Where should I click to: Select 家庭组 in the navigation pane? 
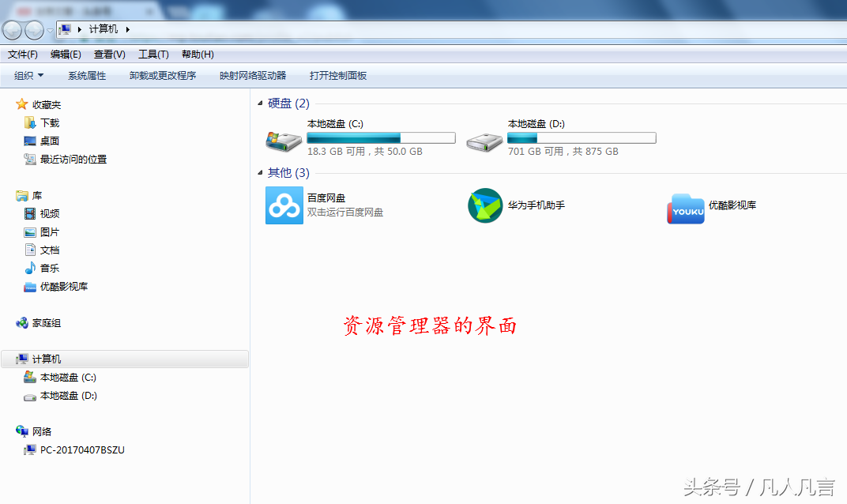[x=46, y=322]
